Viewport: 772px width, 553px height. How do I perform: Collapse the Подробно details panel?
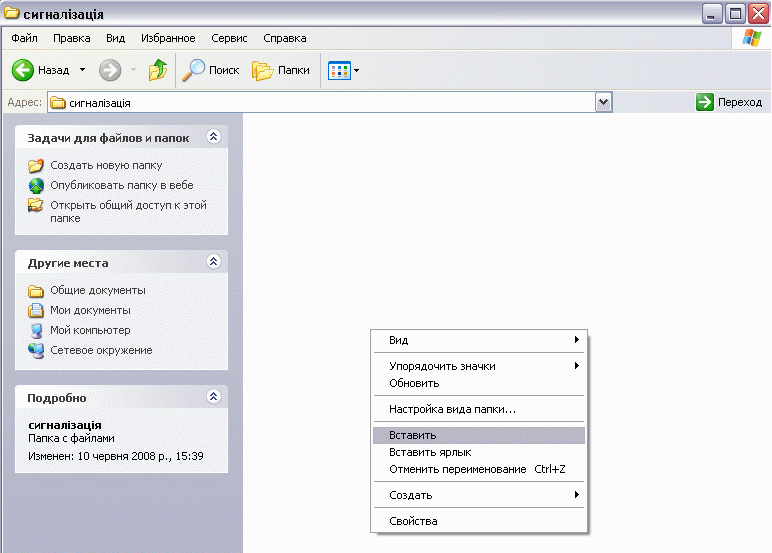pos(212,397)
